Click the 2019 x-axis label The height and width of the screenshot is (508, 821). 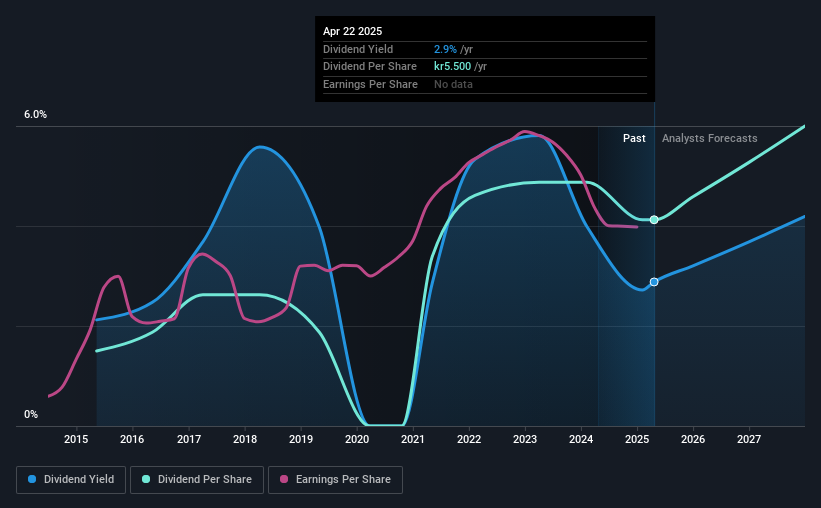pyautogui.click(x=301, y=439)
